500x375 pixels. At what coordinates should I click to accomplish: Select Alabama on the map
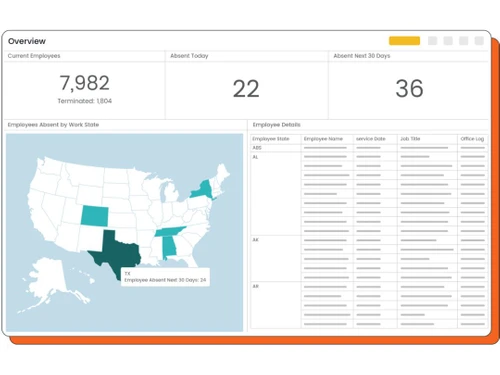tap(169, 247)
